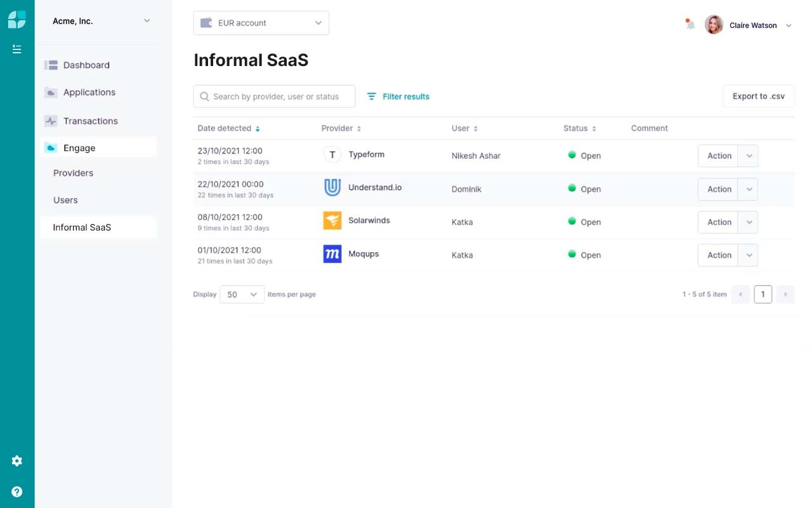Click Action button for Solarwinds row
The image size is (812, 508).
[719, 222]
